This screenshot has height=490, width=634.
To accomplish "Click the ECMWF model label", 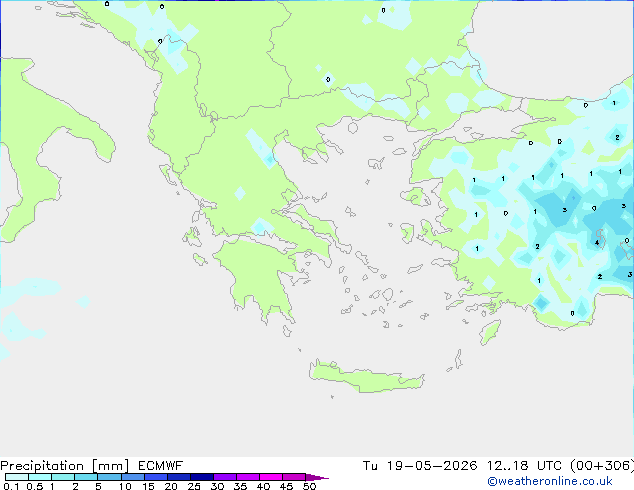I will click(161, 466).
